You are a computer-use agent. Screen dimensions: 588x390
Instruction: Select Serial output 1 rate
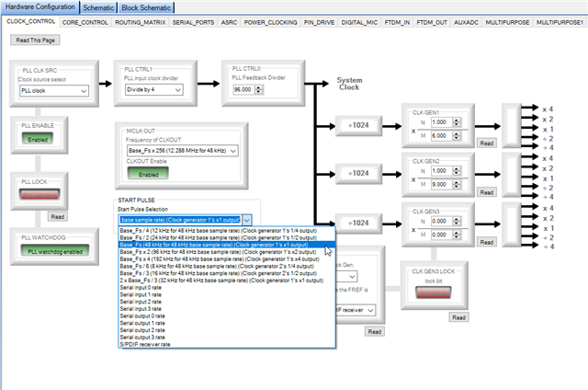(x=227, y=323)
